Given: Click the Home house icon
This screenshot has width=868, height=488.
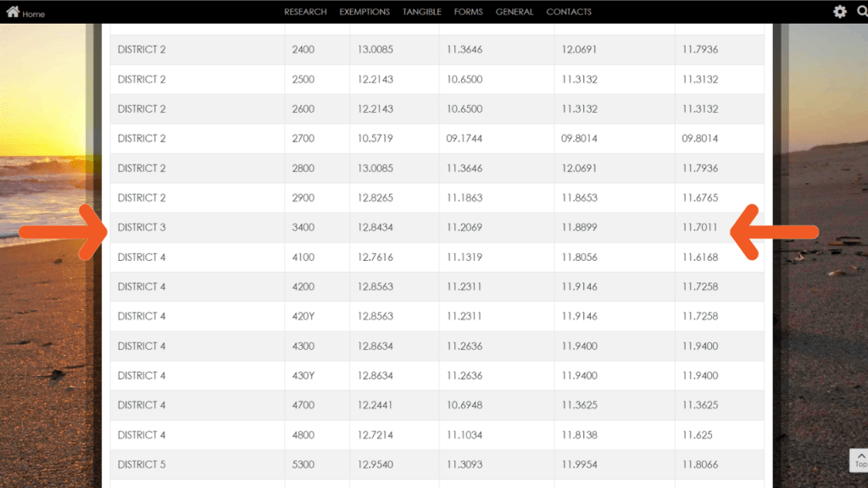Looking at the screenshot, I should [x=13, y=12].
